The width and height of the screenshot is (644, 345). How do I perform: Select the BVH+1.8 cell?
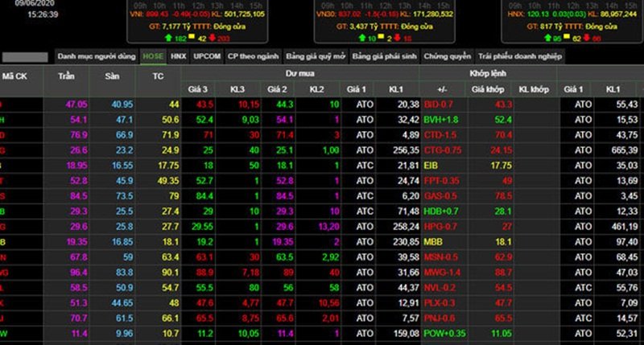pos(443,120)
